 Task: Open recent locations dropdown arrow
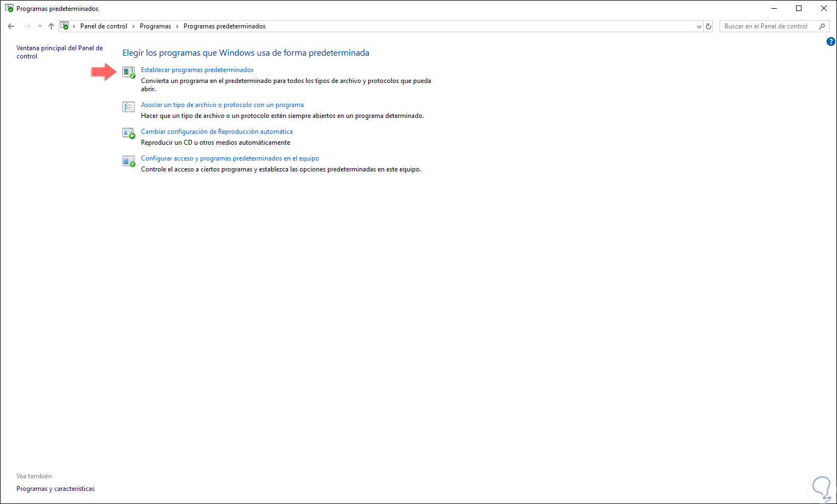40,26
